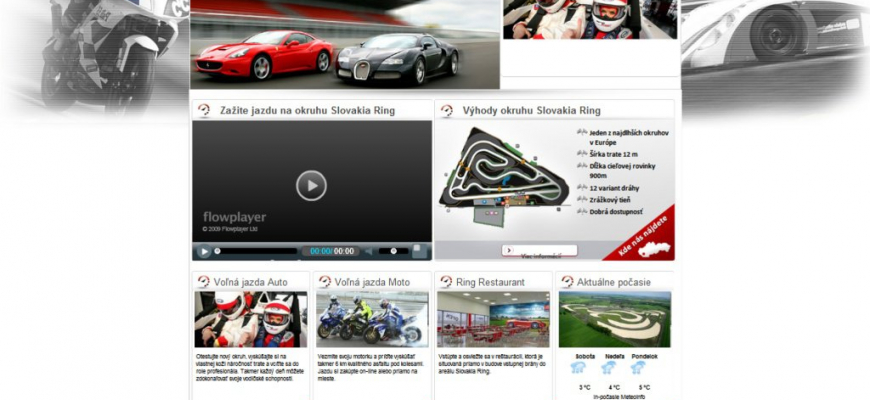Click the checkered flag next to '12 variant dráhy'

(x=582, y=188)
